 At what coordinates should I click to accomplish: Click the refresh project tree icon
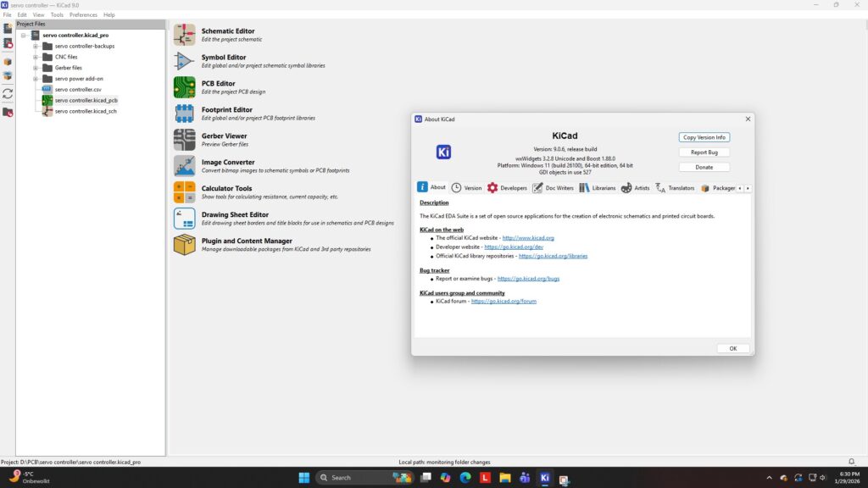coord(8,94)
